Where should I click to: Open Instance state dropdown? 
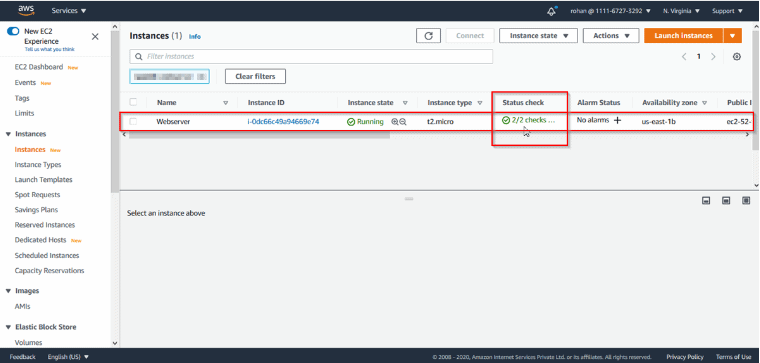coord(538,35)
